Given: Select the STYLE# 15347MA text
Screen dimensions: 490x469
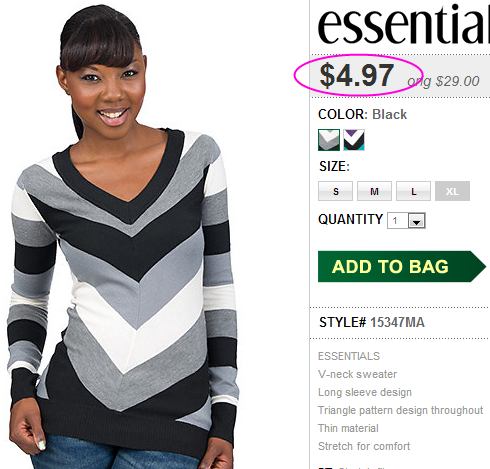Looking at the screenshot, I should 372,322.
